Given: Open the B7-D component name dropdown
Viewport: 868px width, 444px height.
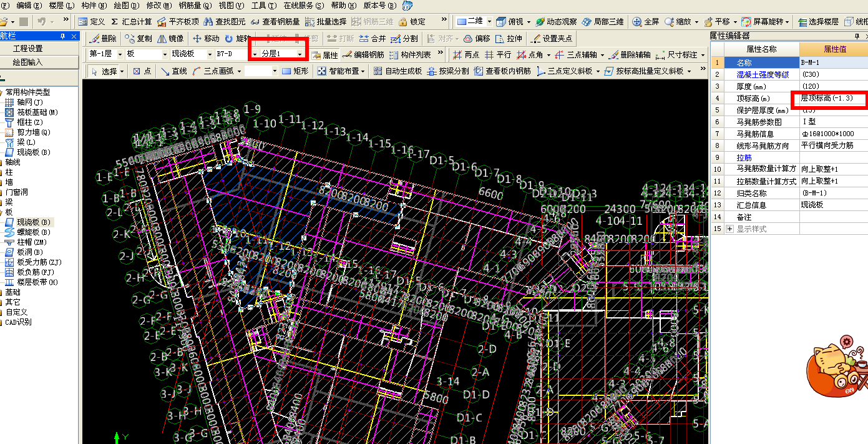Looking at the screenshot, I should [237, 54].
